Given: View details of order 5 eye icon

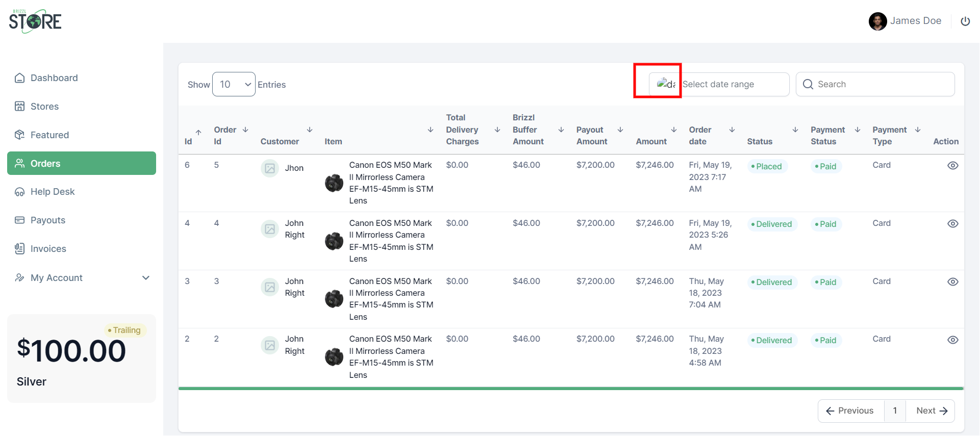Looking at the screenshot, I should click(x=952, y=166).
